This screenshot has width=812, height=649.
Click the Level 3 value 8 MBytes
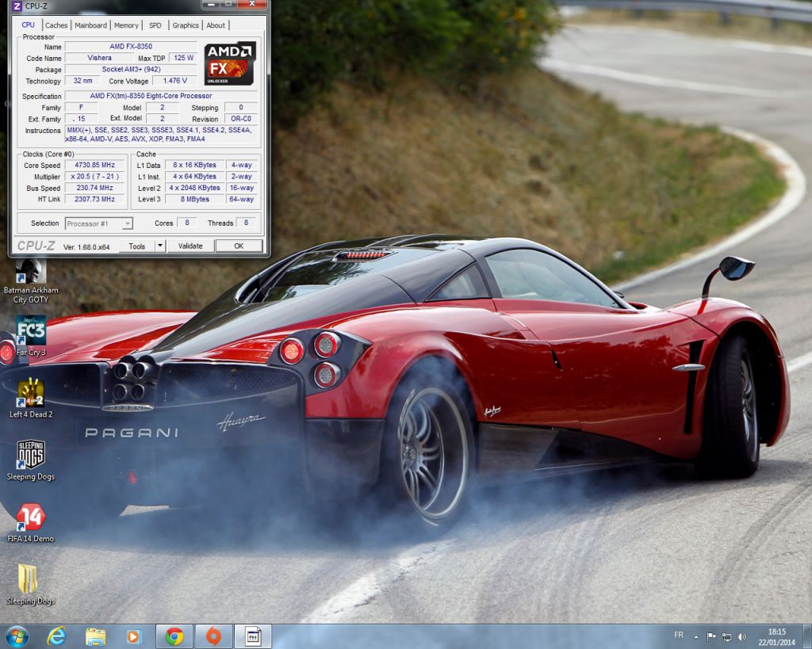point(195,199)
